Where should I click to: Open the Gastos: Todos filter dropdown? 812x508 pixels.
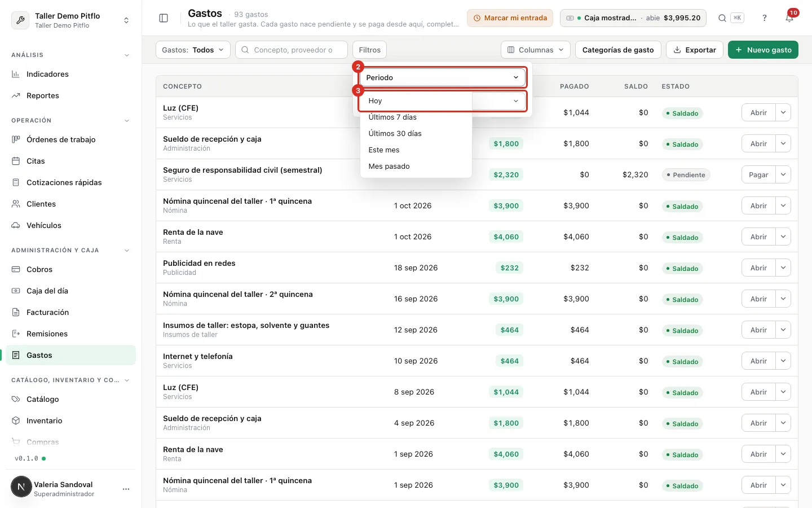193,50
